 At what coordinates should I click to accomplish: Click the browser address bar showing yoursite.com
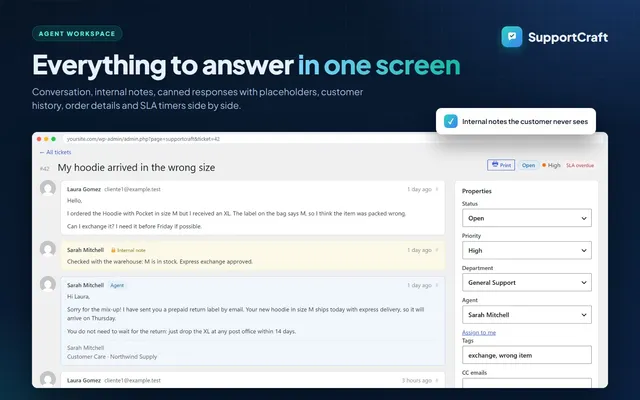tap(249, 139)
